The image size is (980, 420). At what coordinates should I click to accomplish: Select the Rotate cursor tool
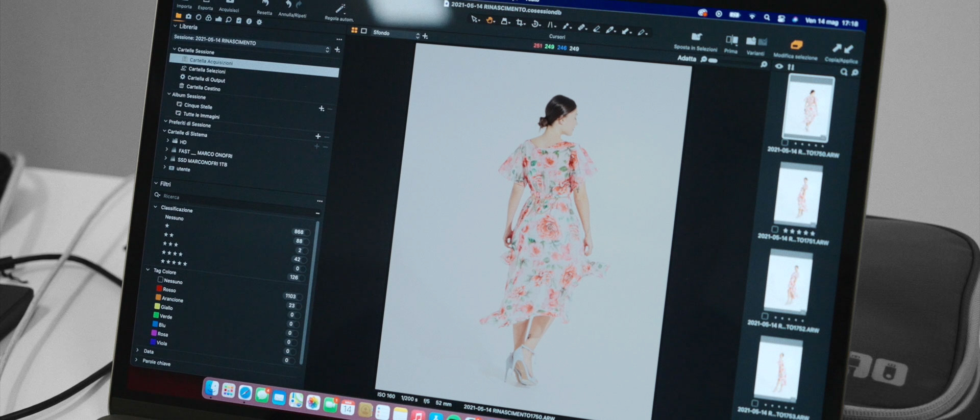(x=536, y=23)
